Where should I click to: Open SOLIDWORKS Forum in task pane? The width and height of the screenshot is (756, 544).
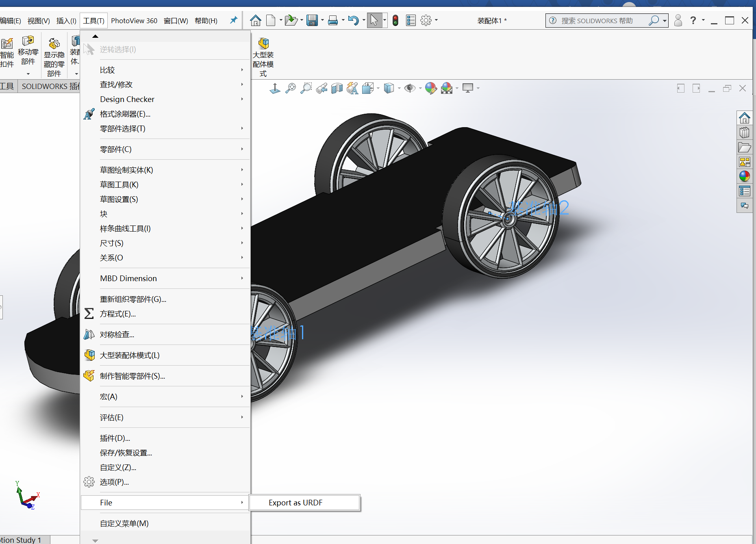click(x=744, y=206)
